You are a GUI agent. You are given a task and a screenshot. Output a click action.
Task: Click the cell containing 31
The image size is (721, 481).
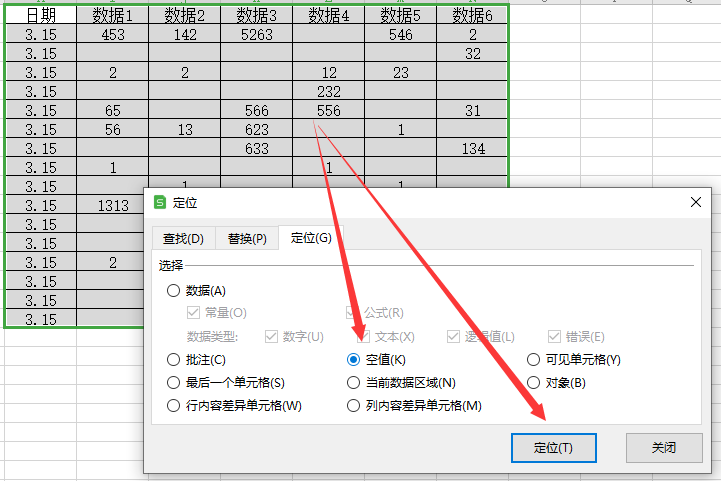(x=472, y=110)
